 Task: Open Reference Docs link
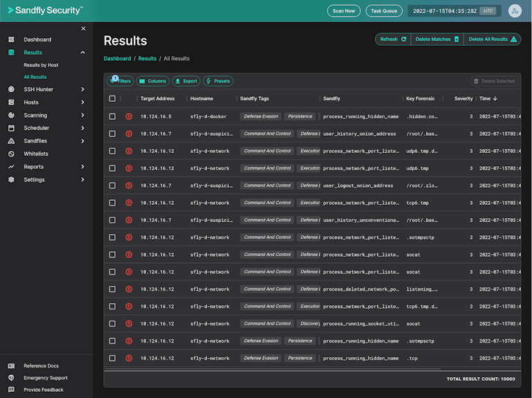click(41, 365)
